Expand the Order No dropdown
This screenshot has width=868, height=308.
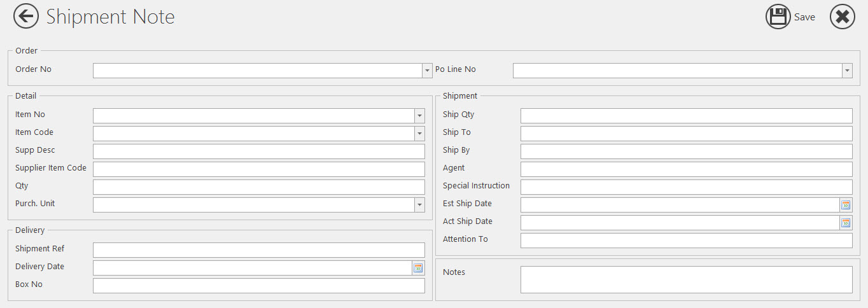pos(428,71)
